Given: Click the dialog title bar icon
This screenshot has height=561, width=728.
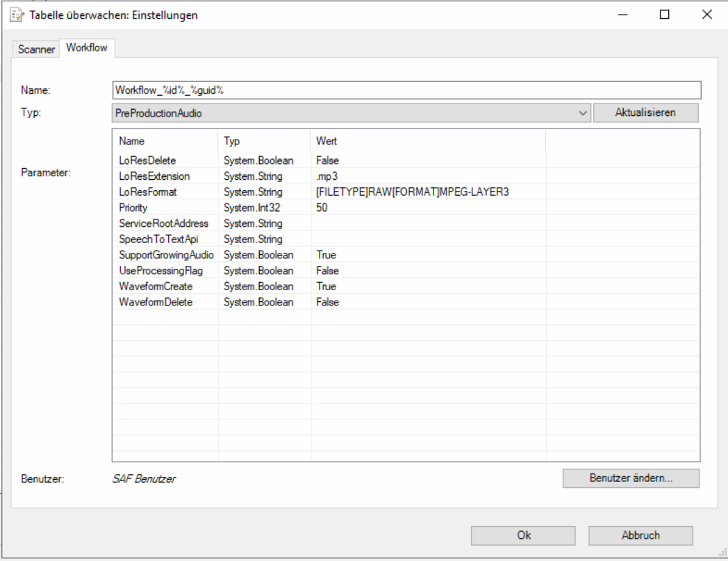Looking at the screenshot, I should [17, 15].
